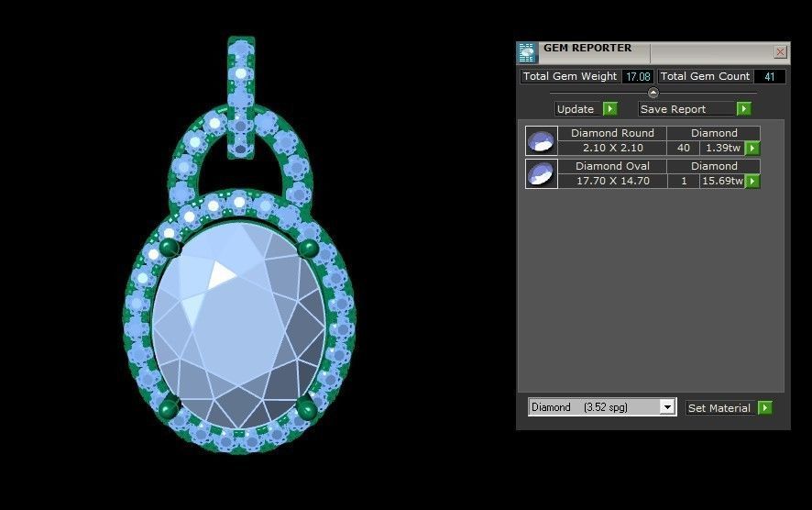This screenshot has height=510, width=812.
Task: Click the Set Material label
Action: 719,408
